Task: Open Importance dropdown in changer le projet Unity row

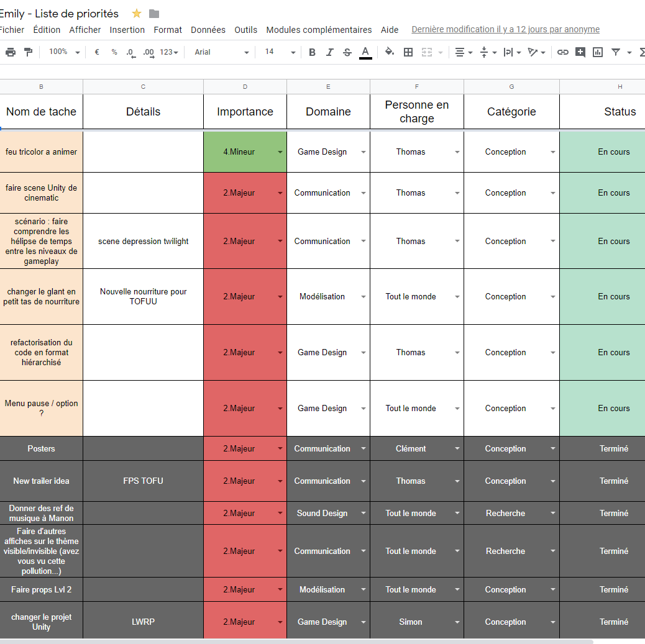Action: [280, 622]
